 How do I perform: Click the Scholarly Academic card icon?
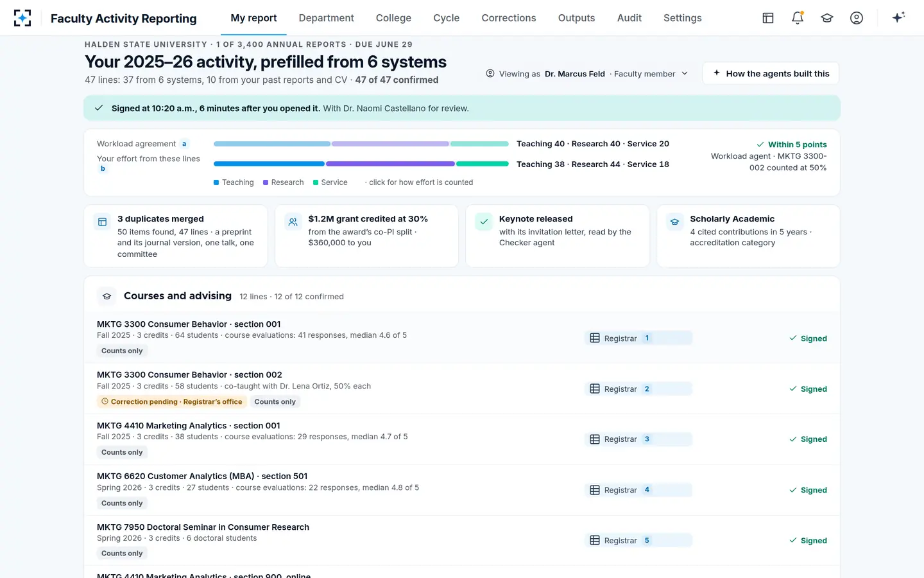click(x=674, y=222)
